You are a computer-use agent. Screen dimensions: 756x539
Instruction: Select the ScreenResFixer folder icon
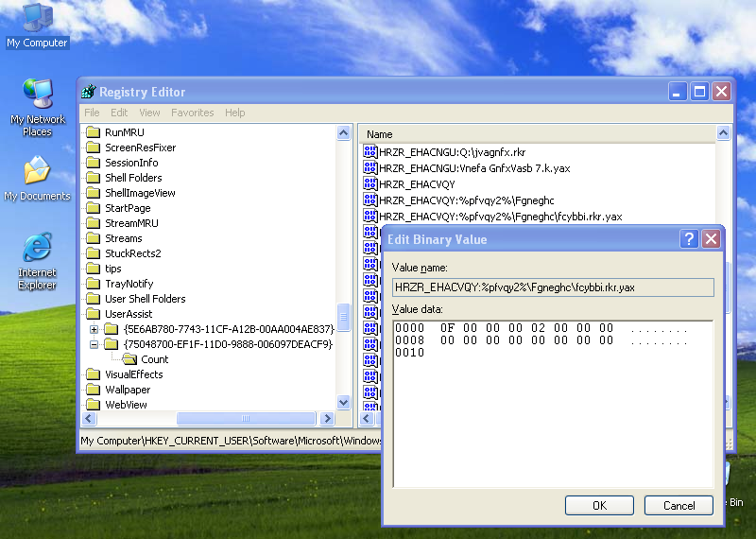pyautogui.click(x=93, y=148)
